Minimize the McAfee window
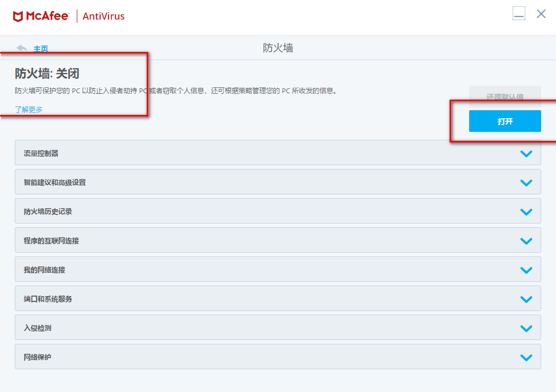556x392 pixels. (x=519, y=13)
